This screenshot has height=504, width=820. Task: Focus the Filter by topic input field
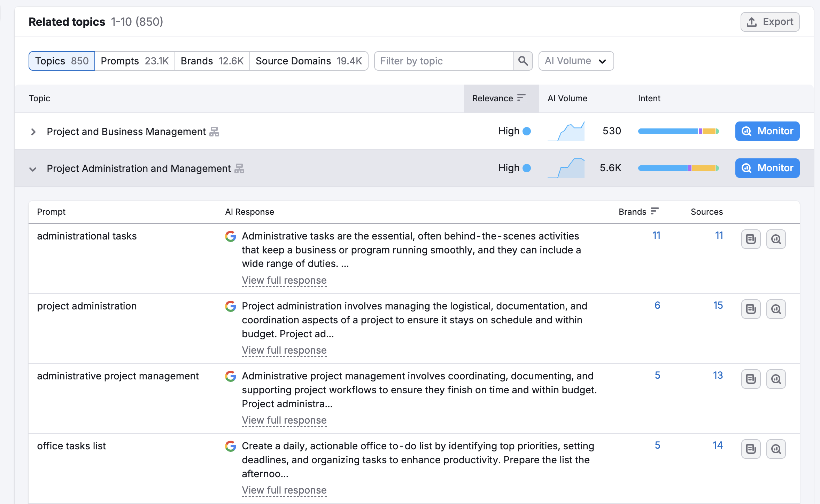coord(444,61)
